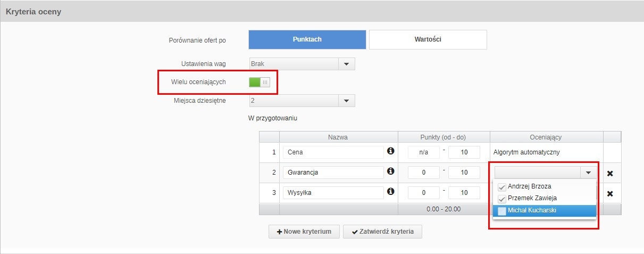Viewport: 644px width, 254px height.
Task: Expand the Miejsca dziesiętne dropdown
Action: point(346,101)
